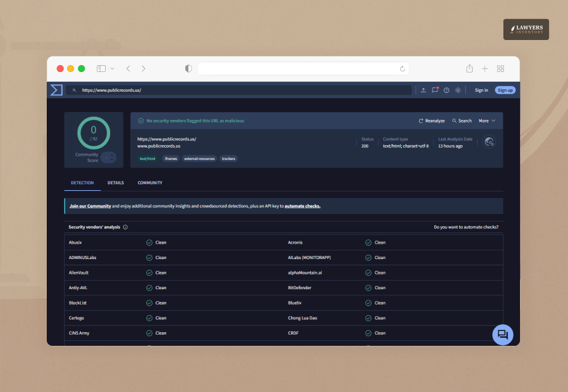Switch to the DETAILS tab

click(116, 183)
